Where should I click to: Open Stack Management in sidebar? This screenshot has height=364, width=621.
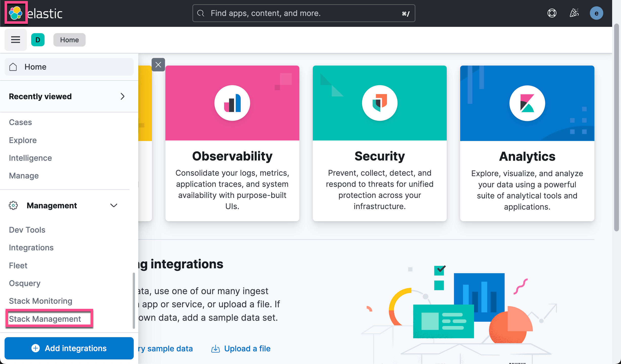tap(45, 319)
